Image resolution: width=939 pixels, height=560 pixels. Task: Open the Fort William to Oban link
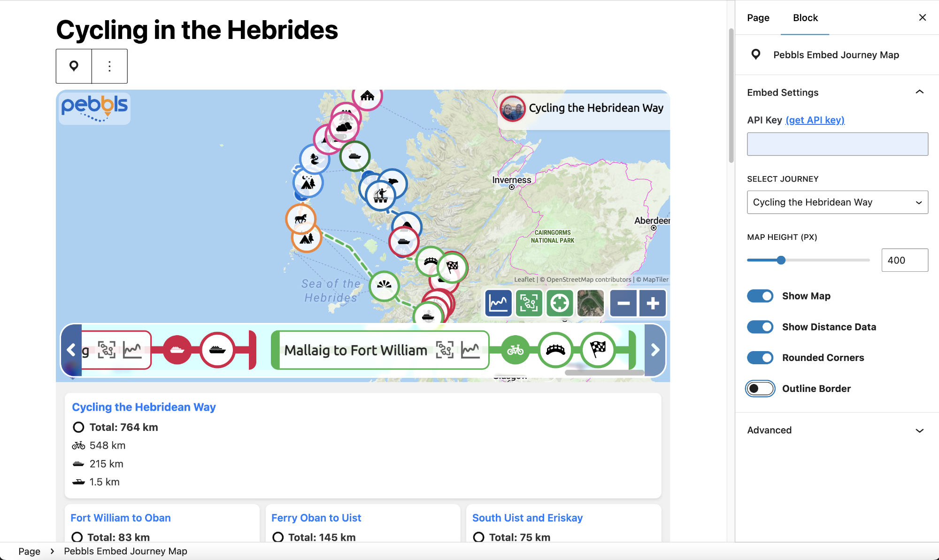coord(121,518)
